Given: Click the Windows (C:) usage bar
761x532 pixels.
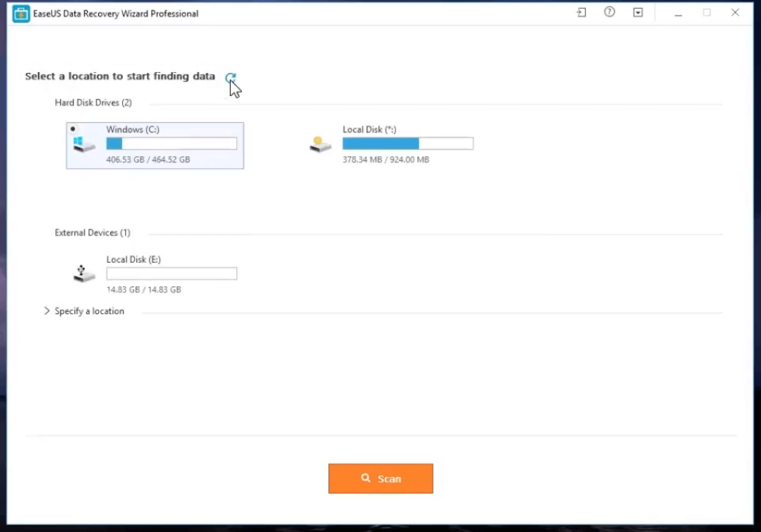Looking at the screenshot, I should [x=171, y=144].
